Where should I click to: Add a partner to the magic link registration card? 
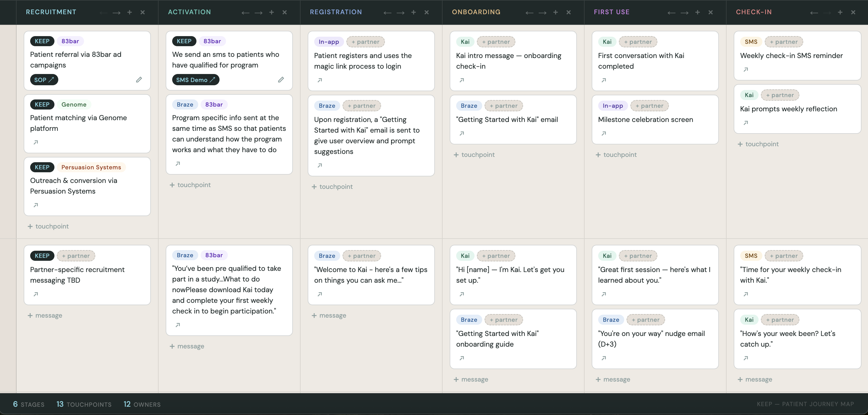click(365, 41)
